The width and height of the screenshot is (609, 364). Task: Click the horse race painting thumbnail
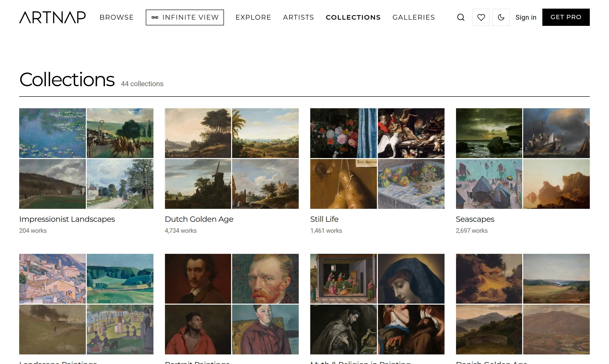(120, 133)
